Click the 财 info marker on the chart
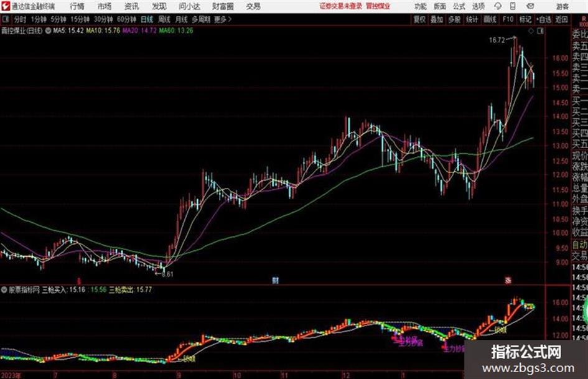Screen dimensions: 588x379 [x=276, y=280]
